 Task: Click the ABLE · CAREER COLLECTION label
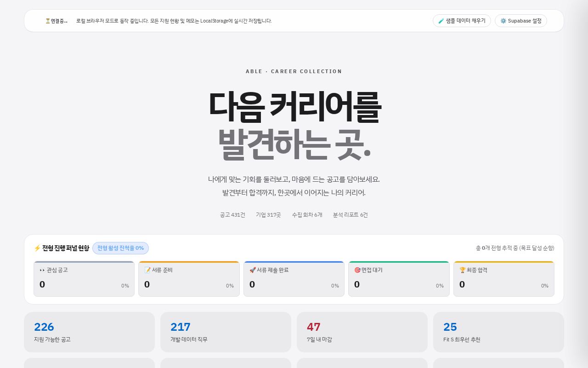pos(294,71)
